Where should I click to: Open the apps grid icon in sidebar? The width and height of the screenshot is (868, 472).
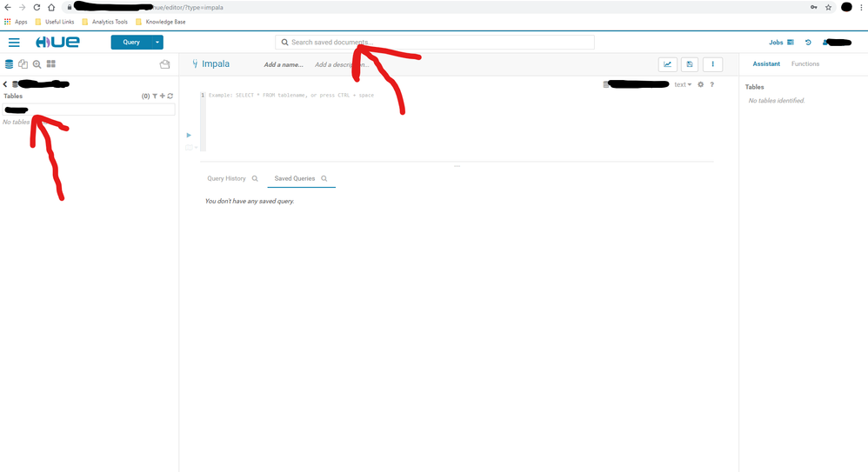(x=51, y=64)
